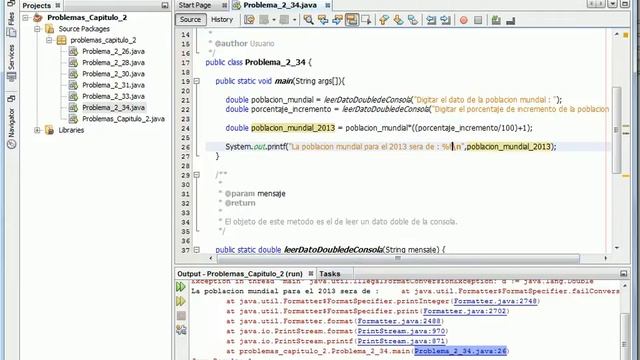Screen dimensions: 640x360
Task: Click the grayed Back navigation icon
Action: point(264,20)
